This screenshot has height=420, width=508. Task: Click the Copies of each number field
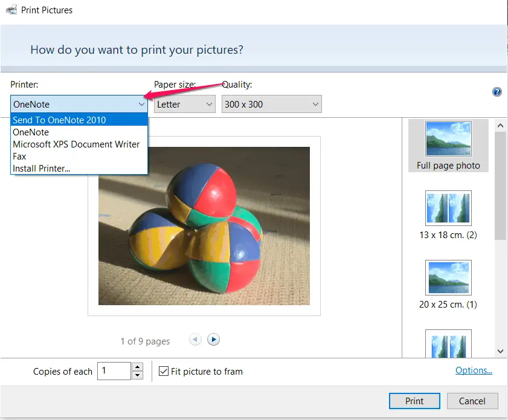[x=114, y=371]
